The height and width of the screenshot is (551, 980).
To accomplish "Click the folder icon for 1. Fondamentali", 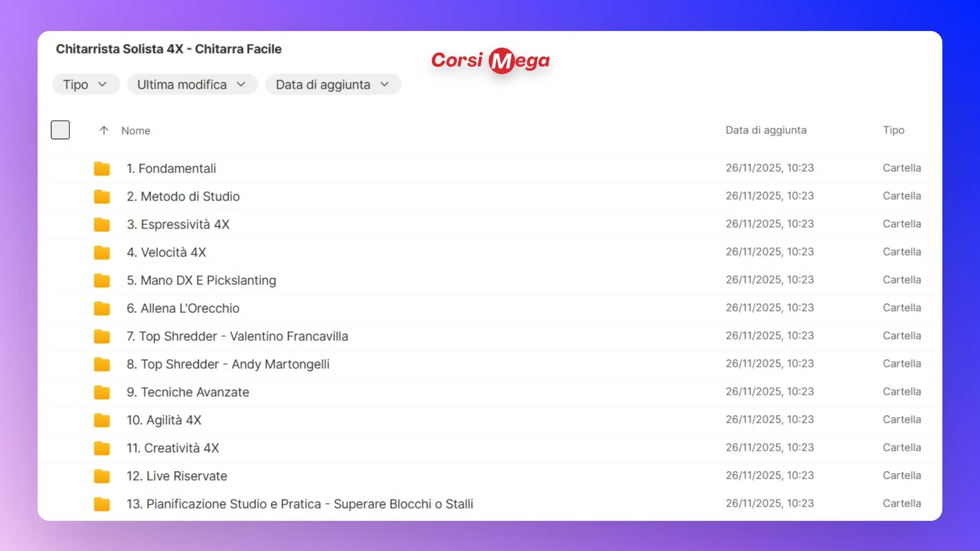I will (x=102, y=169).
